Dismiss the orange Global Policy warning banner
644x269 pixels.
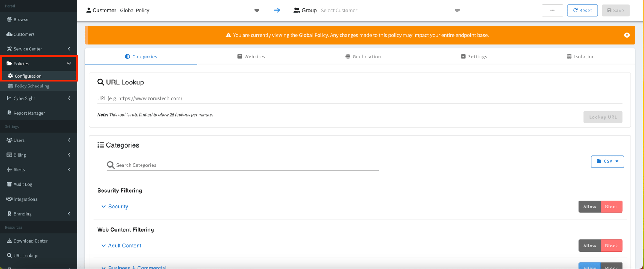click(627, 35)
